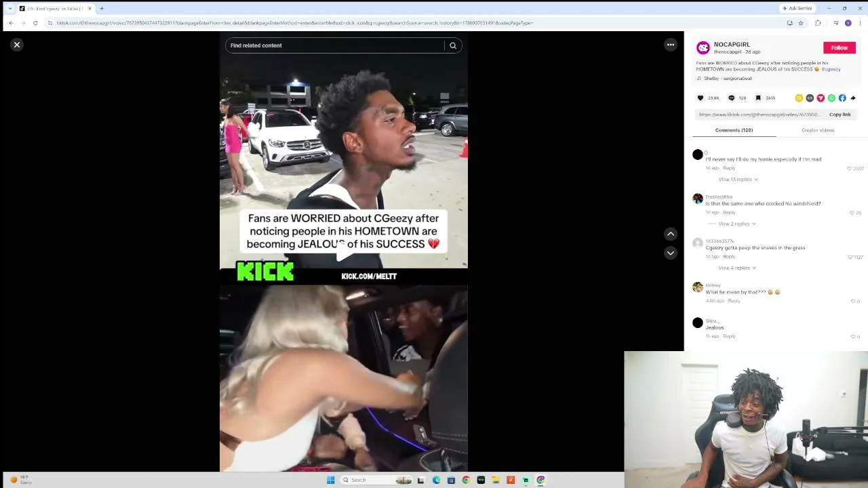This screenshot has width=868, height=488.
Task: Go to next video with down chevron
Action: [671, 253]
